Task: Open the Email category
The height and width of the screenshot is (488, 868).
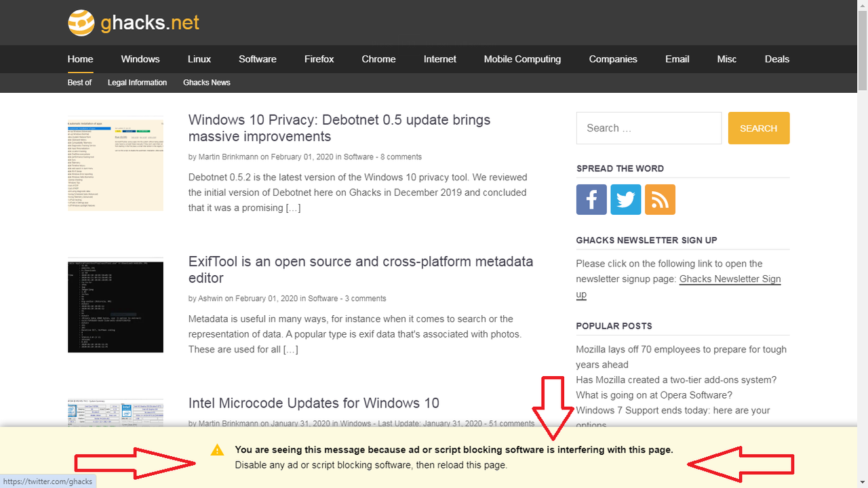Action: (677, 59)
